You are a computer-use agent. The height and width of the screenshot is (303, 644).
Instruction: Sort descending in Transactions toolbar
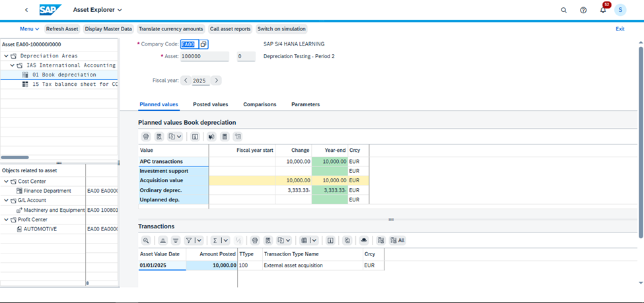176,240
